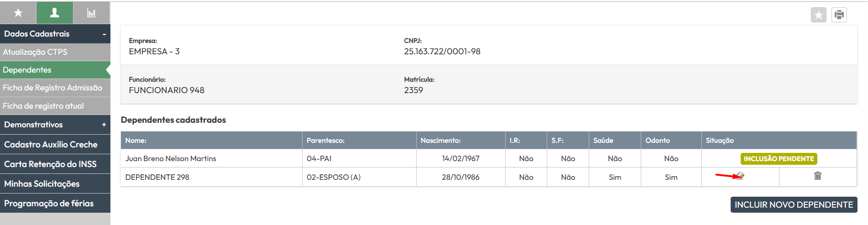Delete DEPENDENTE 298 using trash icon
This screenshot has width=868, height=225.
click(817, 176)
